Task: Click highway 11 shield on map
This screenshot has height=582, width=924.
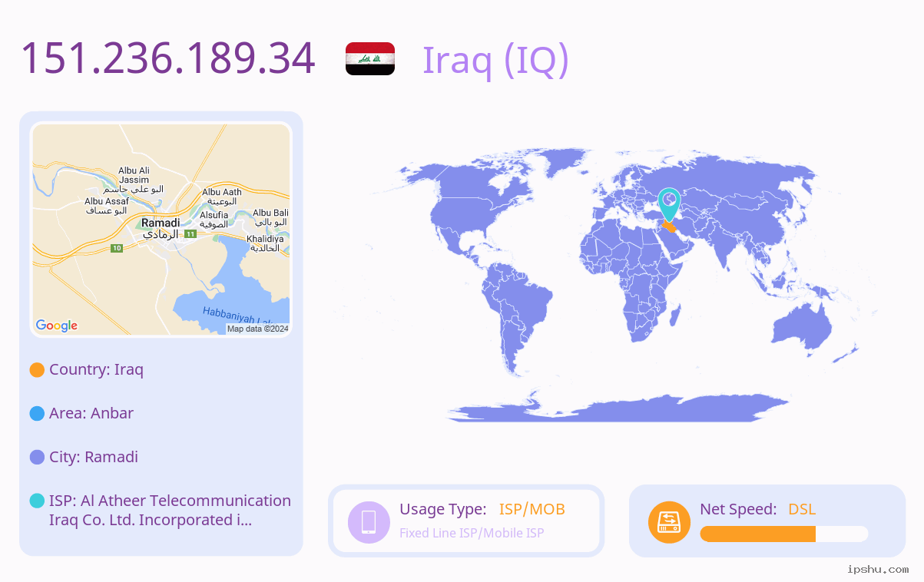Action: [x=189, y=231]
